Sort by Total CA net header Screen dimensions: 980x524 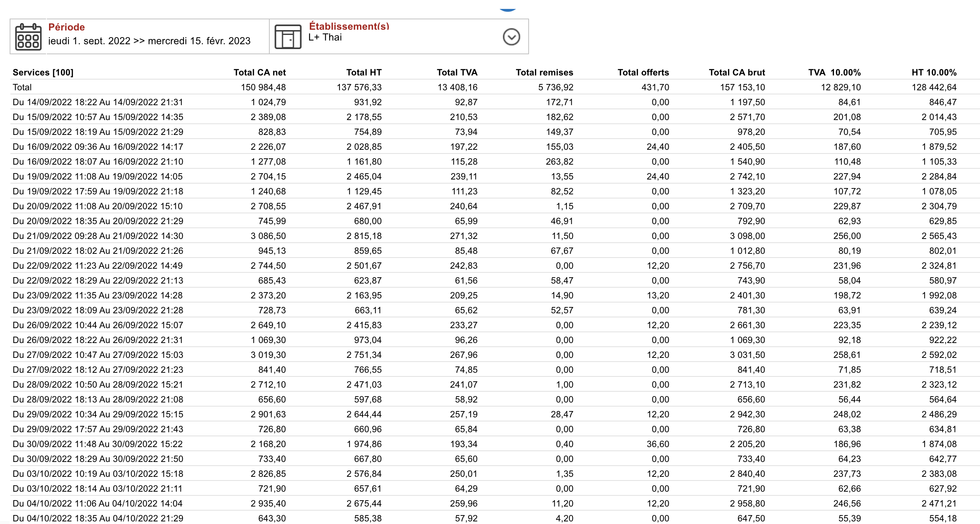(259, 72)
